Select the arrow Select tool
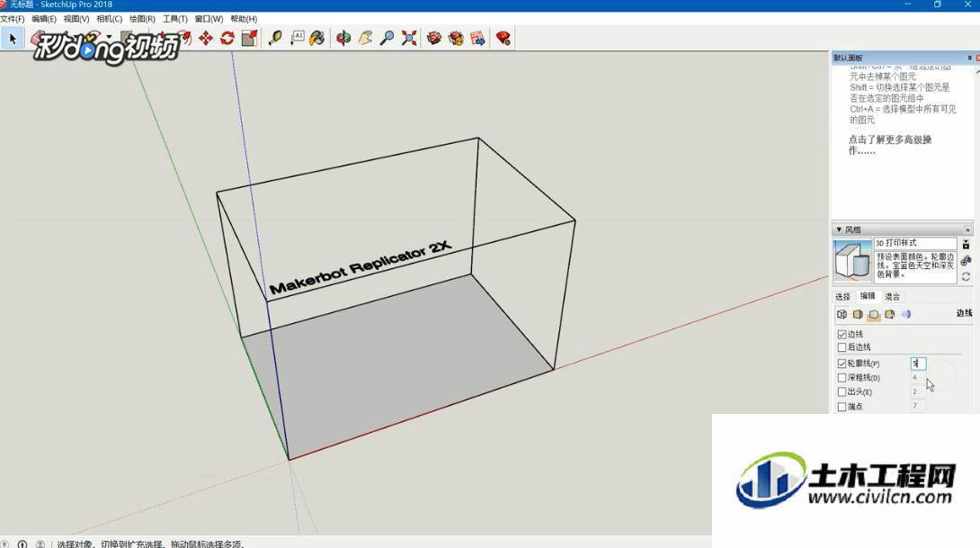980x548 pixels. (12, 39)
